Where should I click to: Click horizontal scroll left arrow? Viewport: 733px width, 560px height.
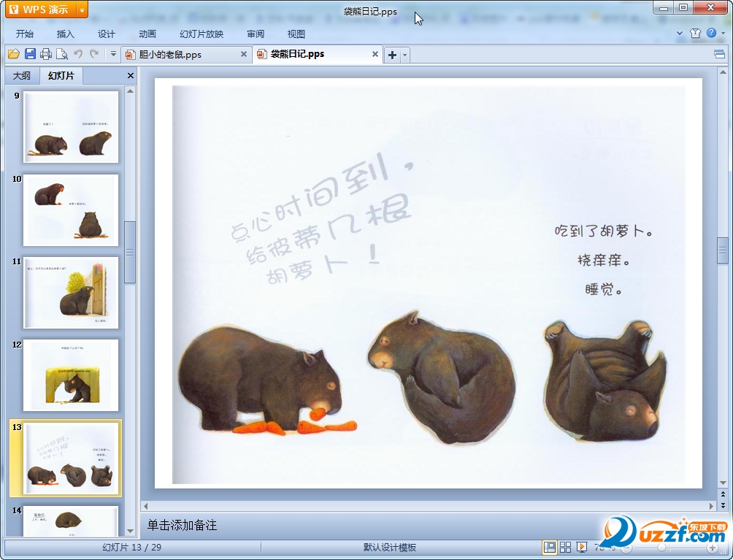coord(146,506)
